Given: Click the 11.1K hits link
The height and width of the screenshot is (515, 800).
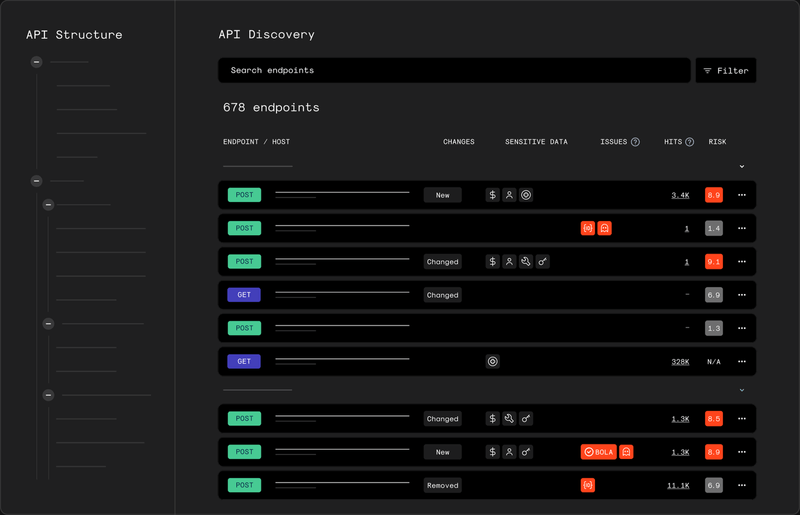Looking at the screenshot, I should point(678,485).
